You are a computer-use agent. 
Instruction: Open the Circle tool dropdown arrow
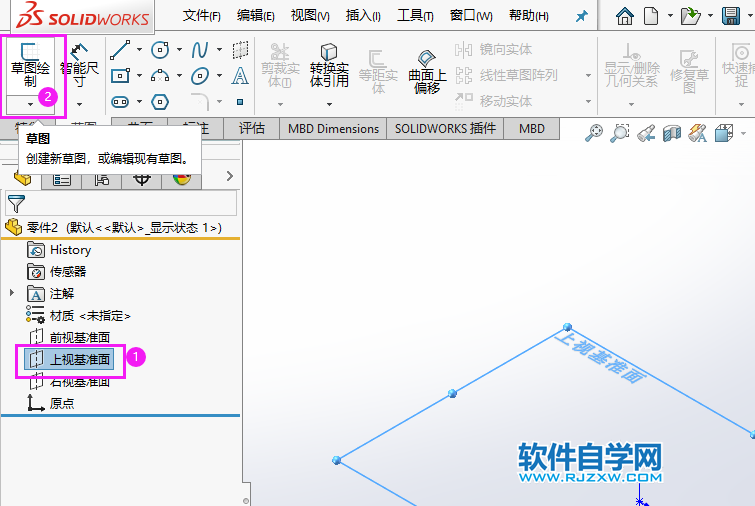[x=179, y=50]
